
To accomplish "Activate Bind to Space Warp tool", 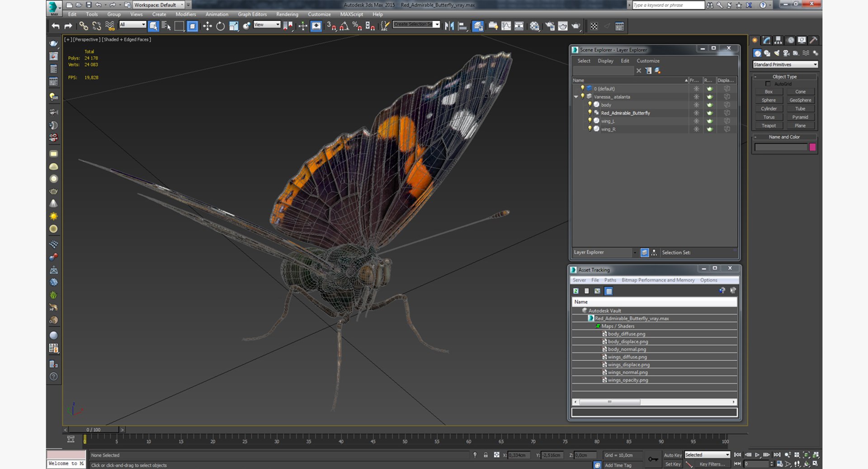I will [x=110, y=26].
